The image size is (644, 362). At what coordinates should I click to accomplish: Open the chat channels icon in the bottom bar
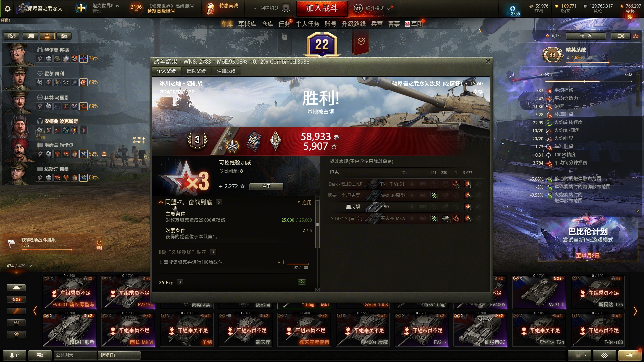pos(40,355)
